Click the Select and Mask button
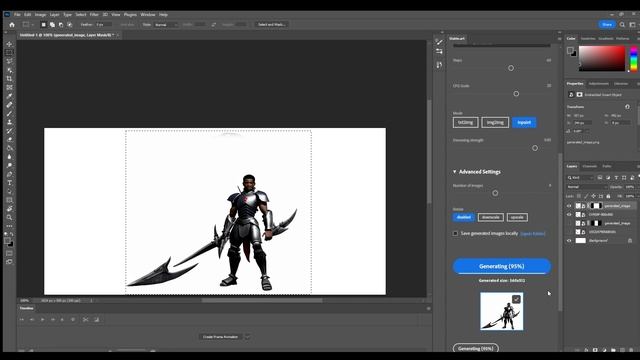This screenshot has height=360, width=640. 271,24
